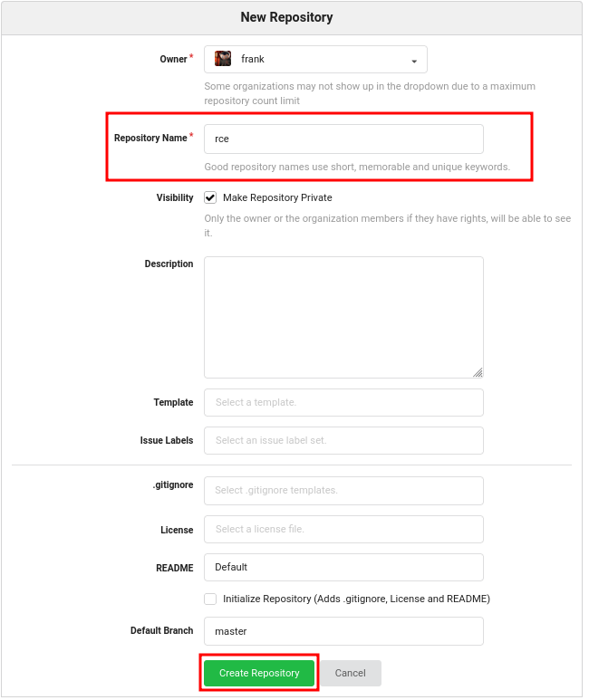
Task: Click the Initialize Repository label text
Action: tap(357, 599)
